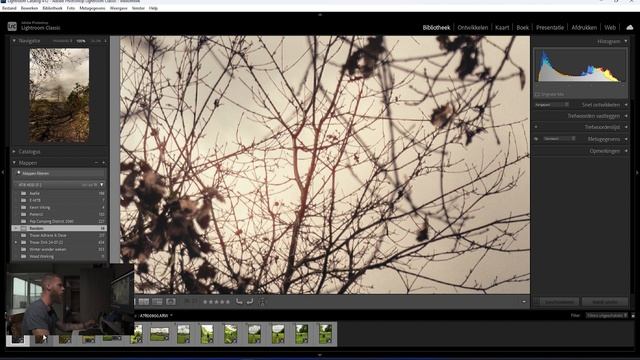
Task: Set rating to three stars
Action: tap(217, 302)
